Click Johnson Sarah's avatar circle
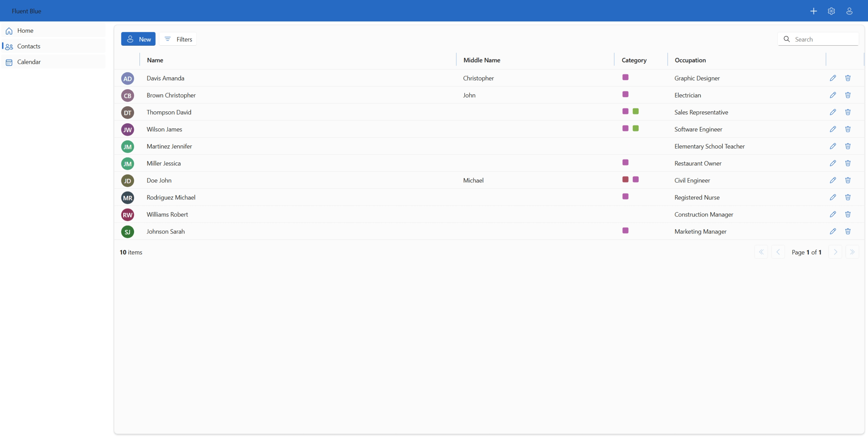Viewport: 868px width, 437px height. (x=127, y=231)
